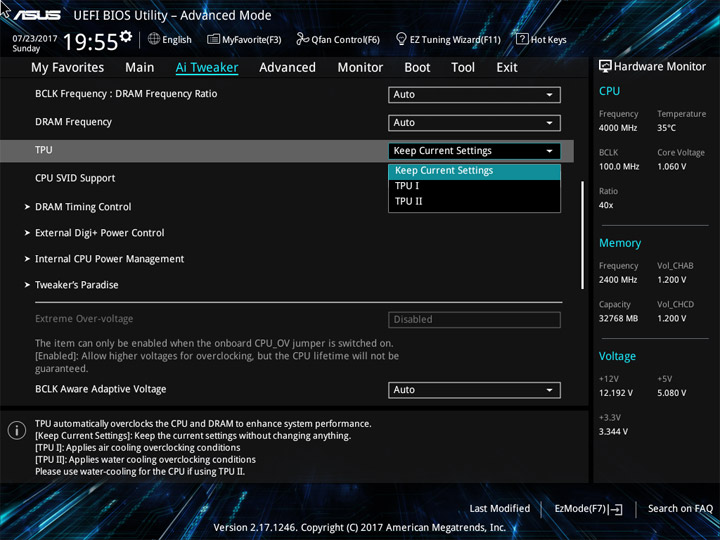
Task: Click memory capacity 32768 MB
Action: pyautogui.click(x=618, y=318)
